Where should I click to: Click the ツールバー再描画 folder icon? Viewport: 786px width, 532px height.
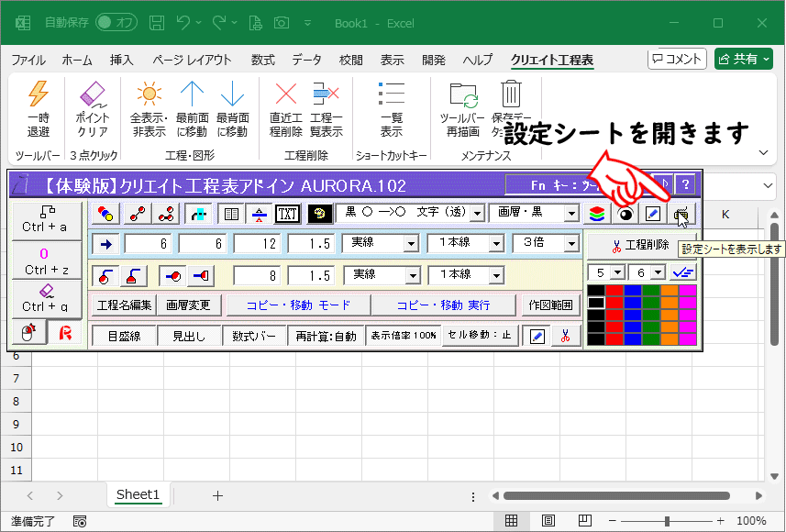click(x=464, y=94)
